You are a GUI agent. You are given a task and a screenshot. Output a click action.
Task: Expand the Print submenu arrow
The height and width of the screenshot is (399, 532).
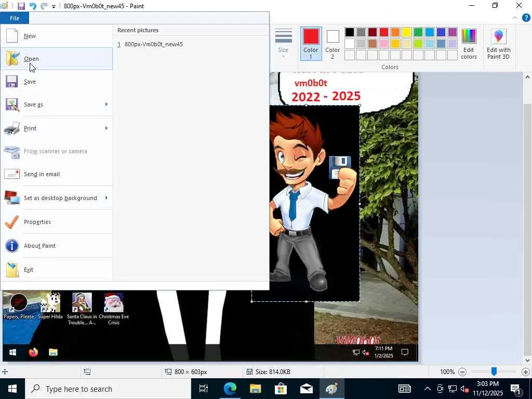point(107,128)
